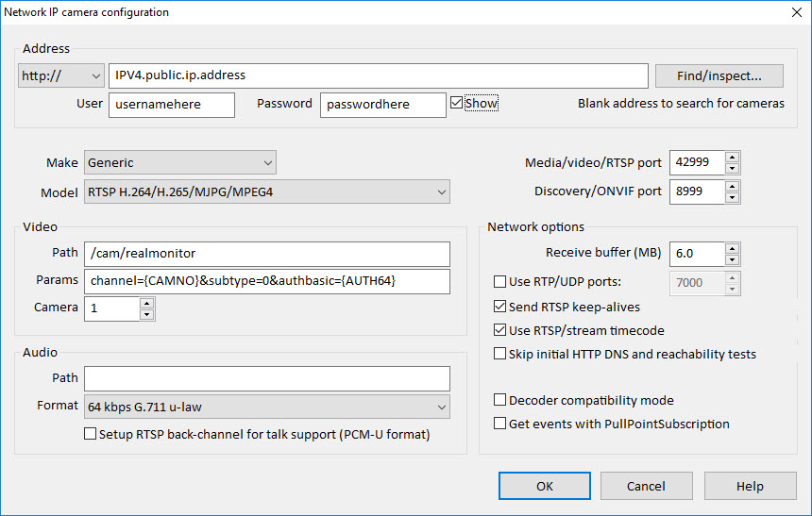Click the Audio Path field
The image size is (812, 516).
pos(266,379)
